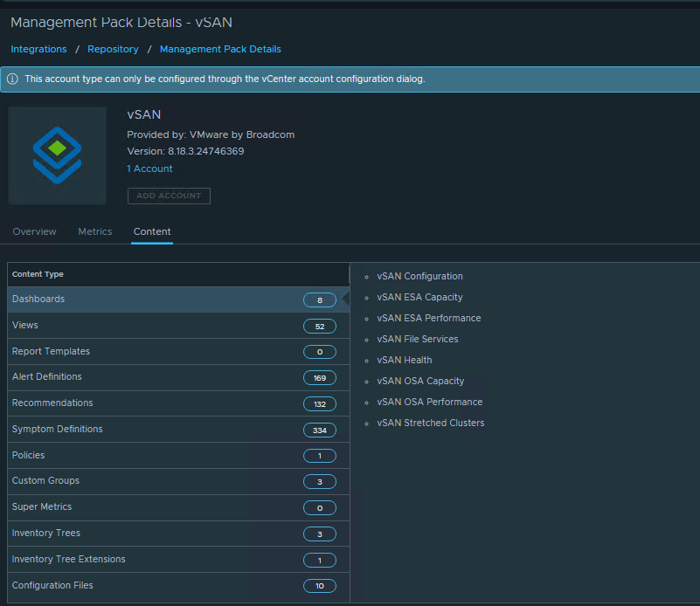Select the Views content type row
Image resolution: width=700 pixels, height=606 pixels.
click(25, 326)
